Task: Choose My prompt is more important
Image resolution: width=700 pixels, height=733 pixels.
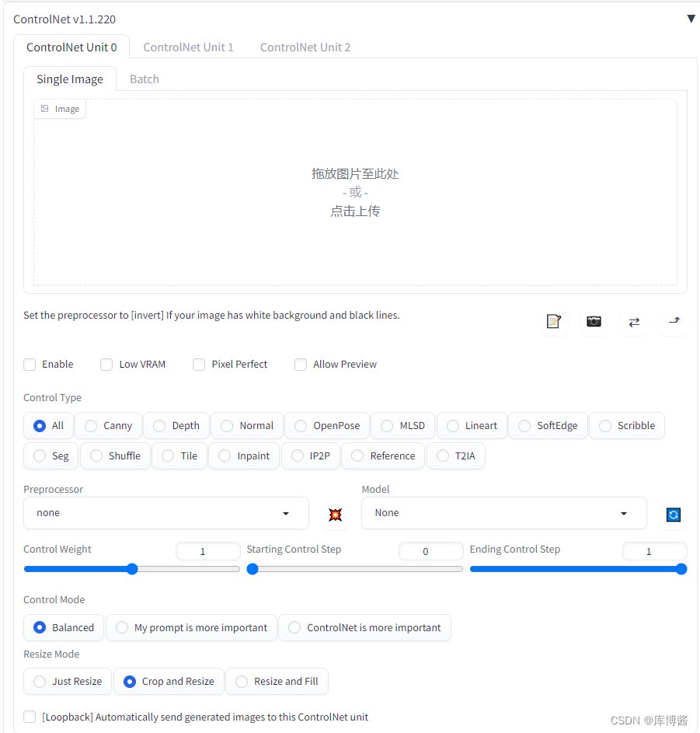Action: coord(192,627)
